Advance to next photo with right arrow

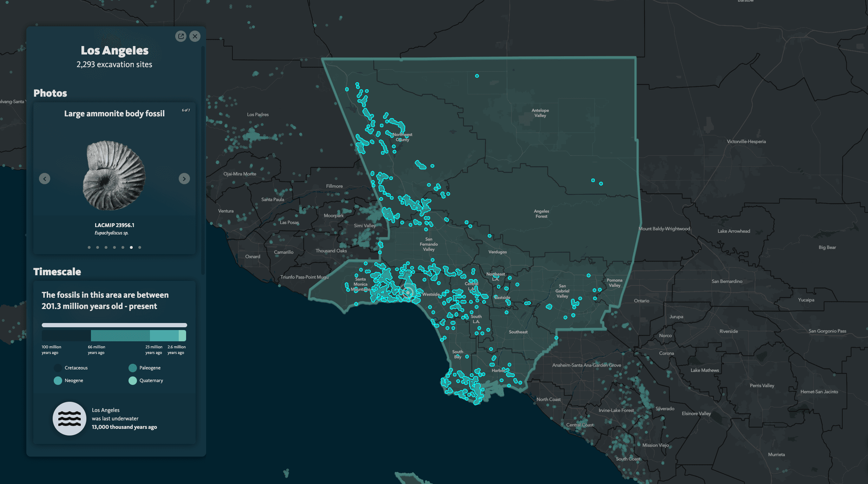tap(184, 179)
